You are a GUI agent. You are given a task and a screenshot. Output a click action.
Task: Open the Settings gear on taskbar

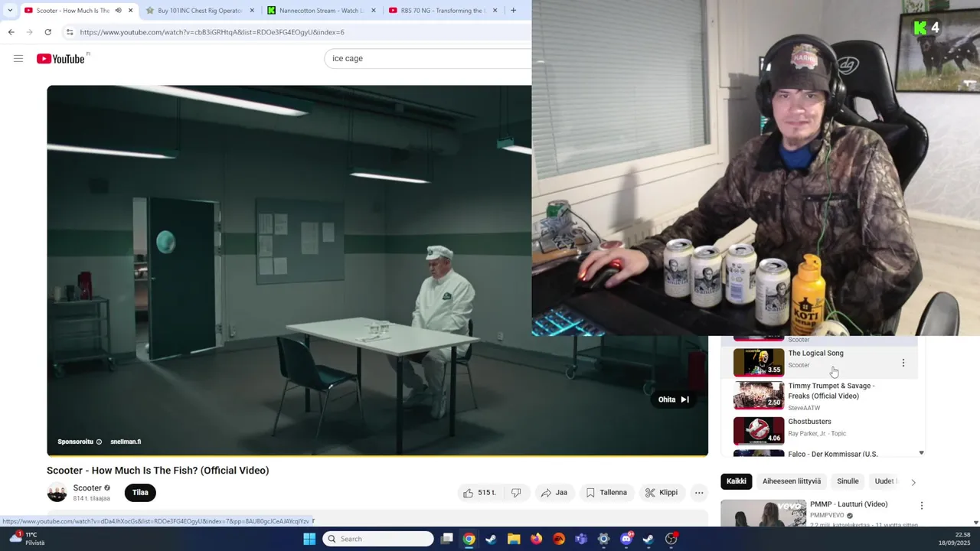[603, 539]
